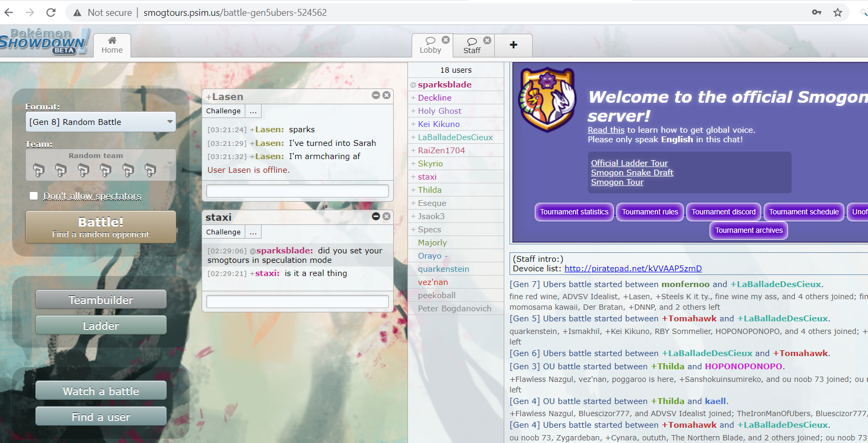The height and width of the screenshot is (443, 868).
Task: Click Watch a battle button
Action: click(101, 391)
